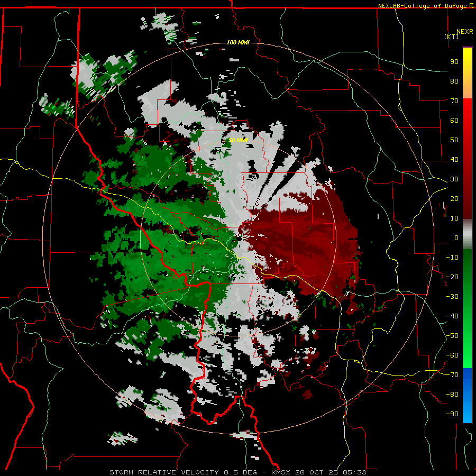Pick the bright red color bar segment
Image resolution: width=476 pixels, height=476 pixels.
pos(467,112)
